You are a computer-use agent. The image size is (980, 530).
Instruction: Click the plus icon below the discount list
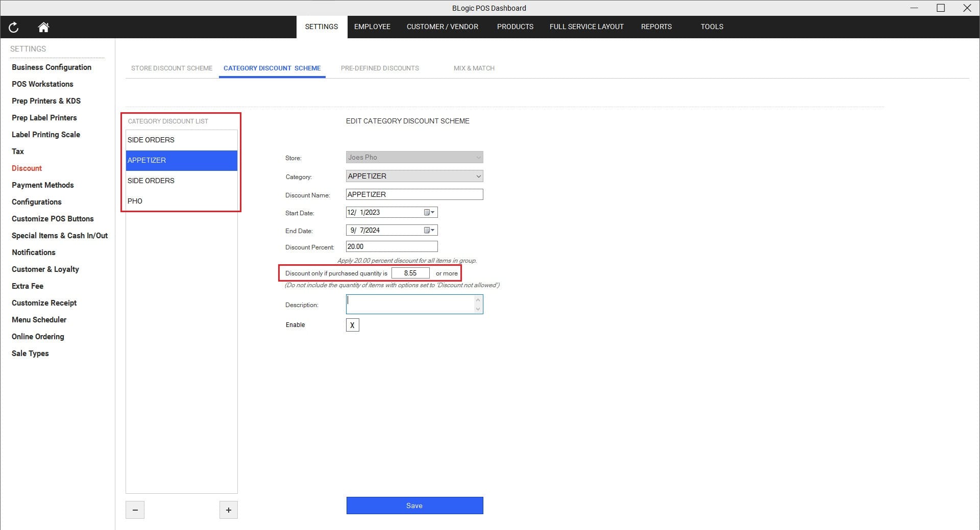pyautogui.click(x=228, y=510)
